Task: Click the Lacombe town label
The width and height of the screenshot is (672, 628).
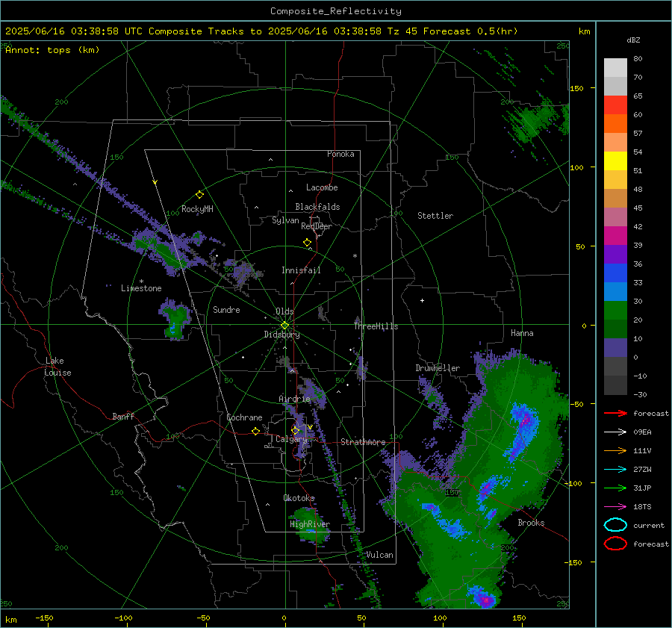Action: coord(322,187)
